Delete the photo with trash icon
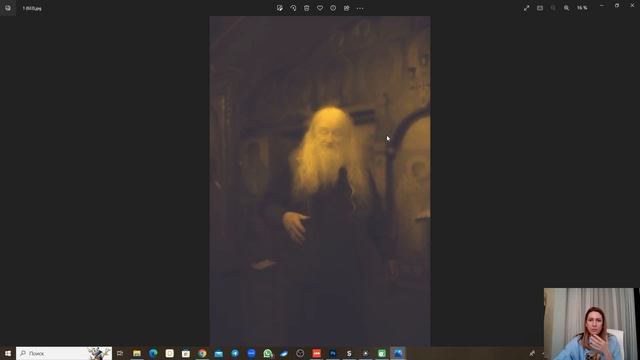 (307, 8)
